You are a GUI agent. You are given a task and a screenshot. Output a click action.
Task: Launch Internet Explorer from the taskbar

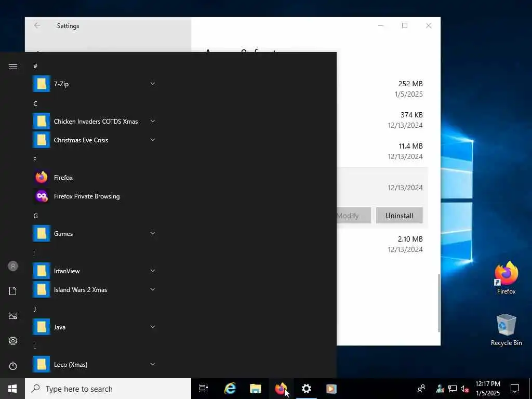(x=230, y=389)
